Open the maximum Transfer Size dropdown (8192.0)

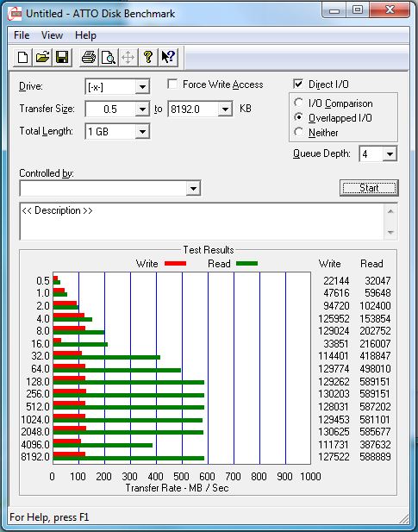pyautogui.click(x=225, y=110)
